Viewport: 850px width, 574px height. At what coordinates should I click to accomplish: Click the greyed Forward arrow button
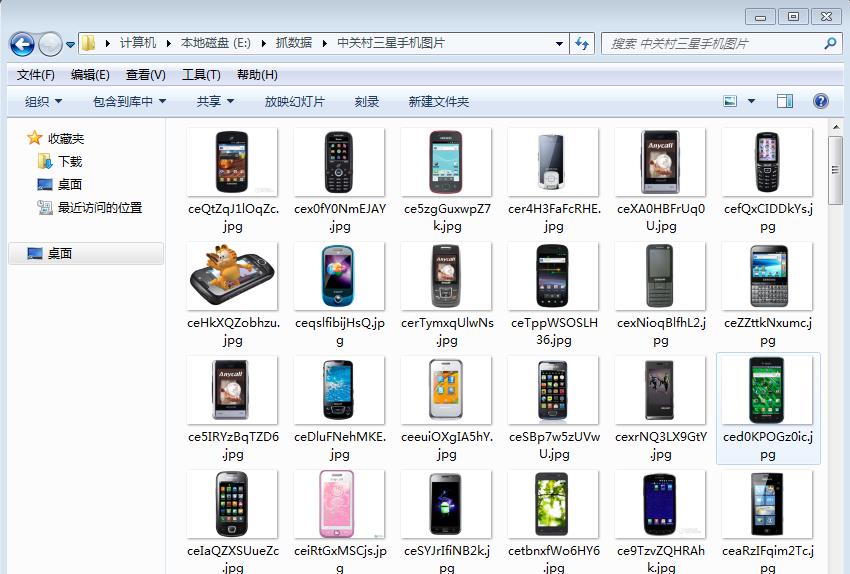tap(50, 44)
